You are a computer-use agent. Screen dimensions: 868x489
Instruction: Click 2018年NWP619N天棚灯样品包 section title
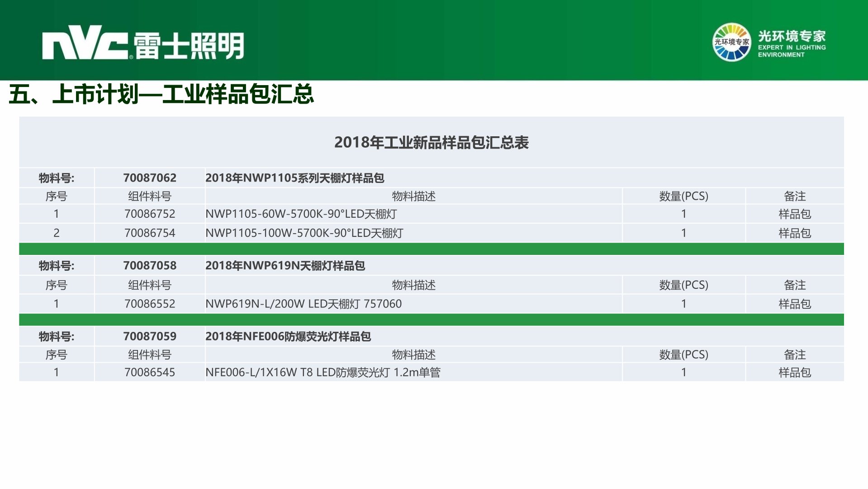[x=285, y=266]
